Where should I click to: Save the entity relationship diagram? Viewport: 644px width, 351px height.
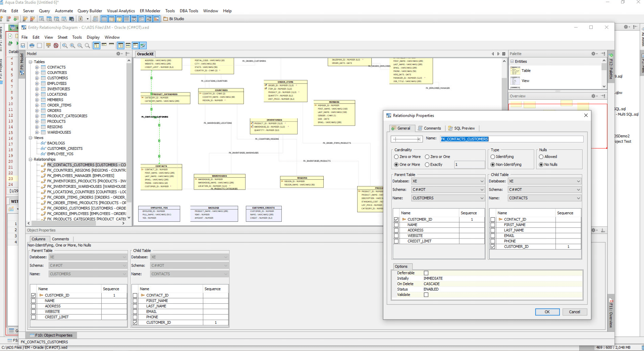pyautogui.click(x=23, y=45)
